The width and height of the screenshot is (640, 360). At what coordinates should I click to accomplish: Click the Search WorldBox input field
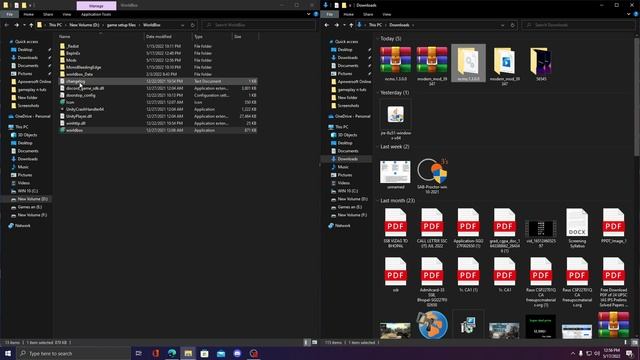(259, 25)
